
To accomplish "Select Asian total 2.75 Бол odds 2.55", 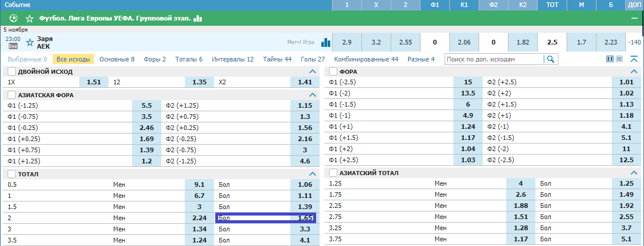I will [x=626, y=217].
